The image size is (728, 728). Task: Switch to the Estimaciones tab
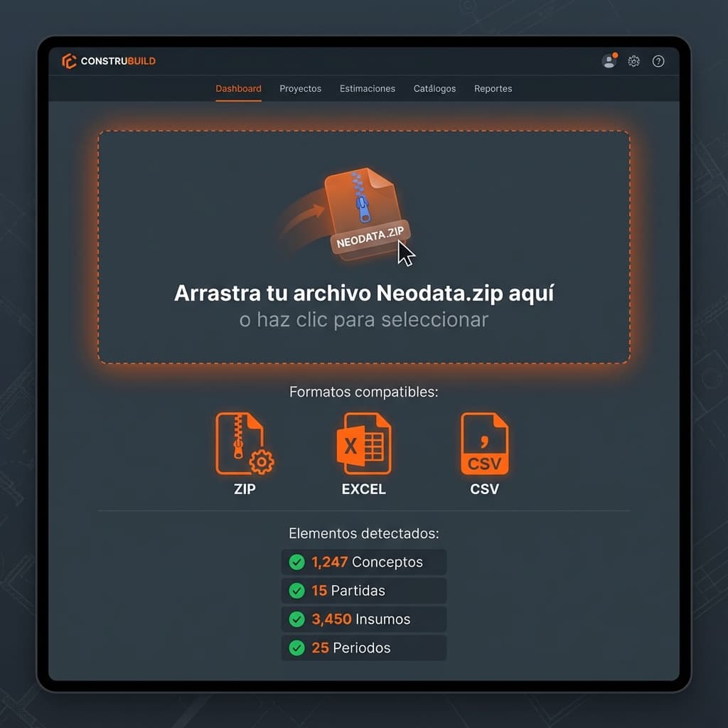[x=367, y=88]
